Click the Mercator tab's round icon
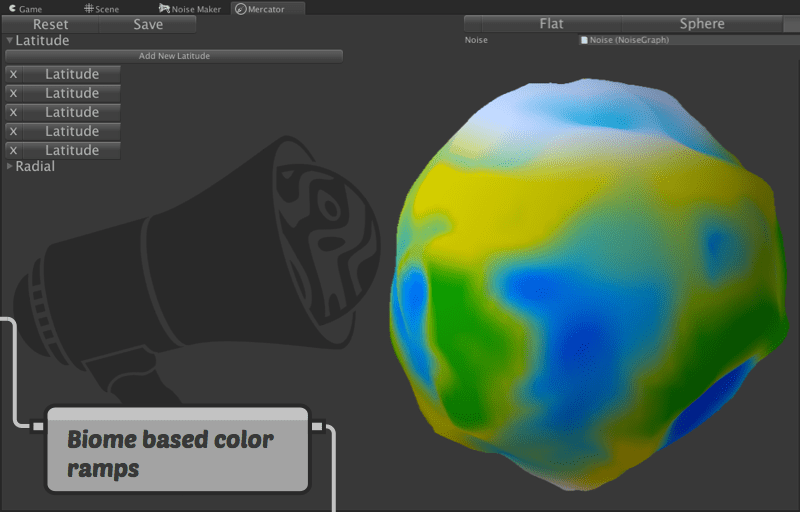The height and width of the screenshot is (512, 800). coord(240,8)
